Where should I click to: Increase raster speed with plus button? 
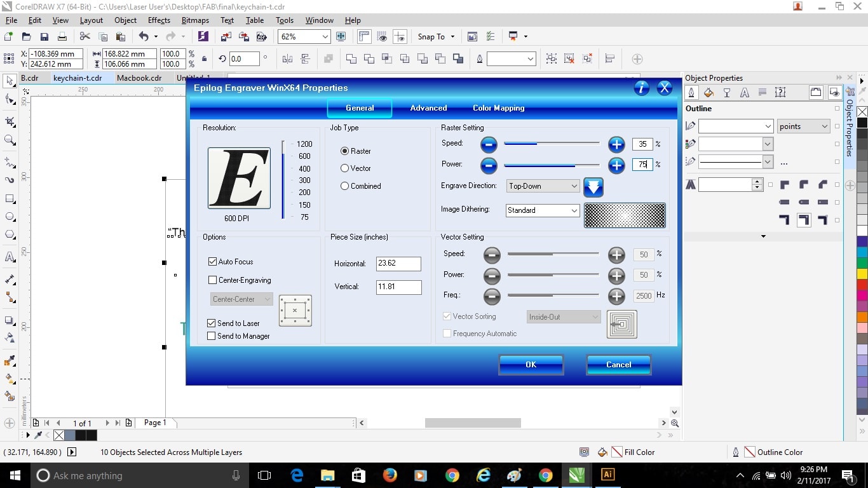[616, 144]
